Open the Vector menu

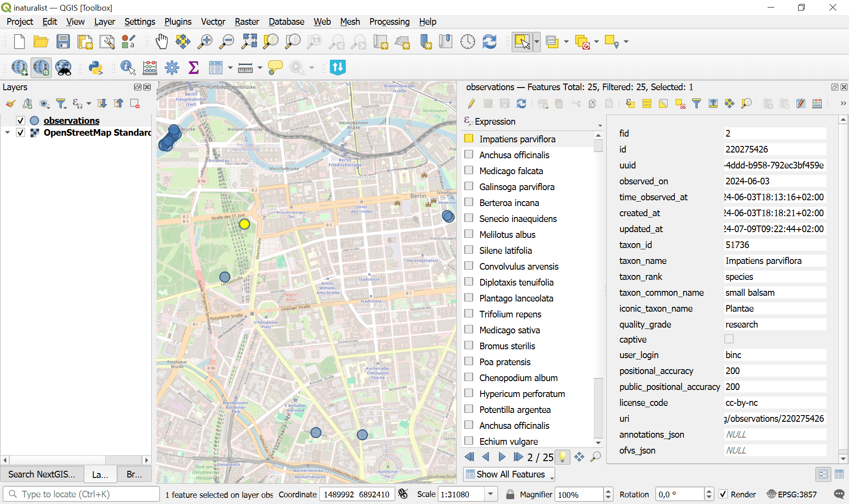point(213,22)
